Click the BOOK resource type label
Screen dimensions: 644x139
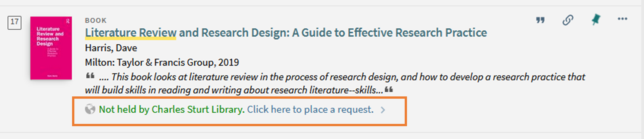[96, 21]
